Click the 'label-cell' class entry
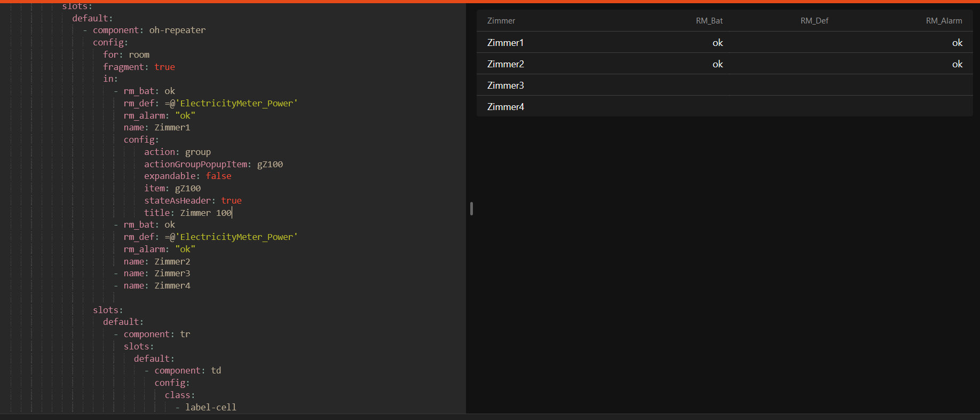Image resolution: width=980 pixels, height=420 pixels. (210, 407)
